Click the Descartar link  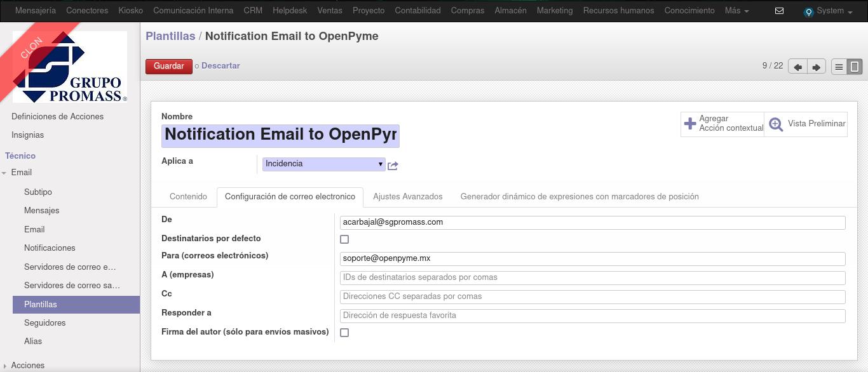pyautogui.click(x=220, y=66)
